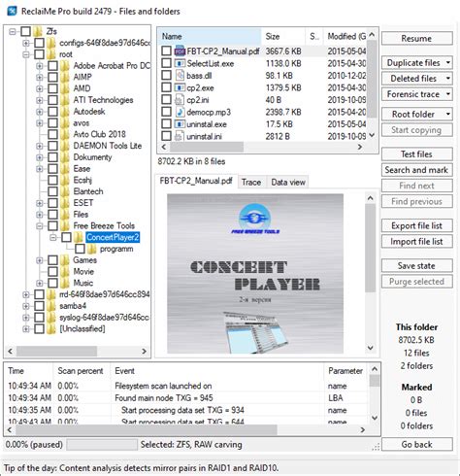The image size is (460, 476).
Task: Click the uninstal.exe file icon
Action: [180, 124]
